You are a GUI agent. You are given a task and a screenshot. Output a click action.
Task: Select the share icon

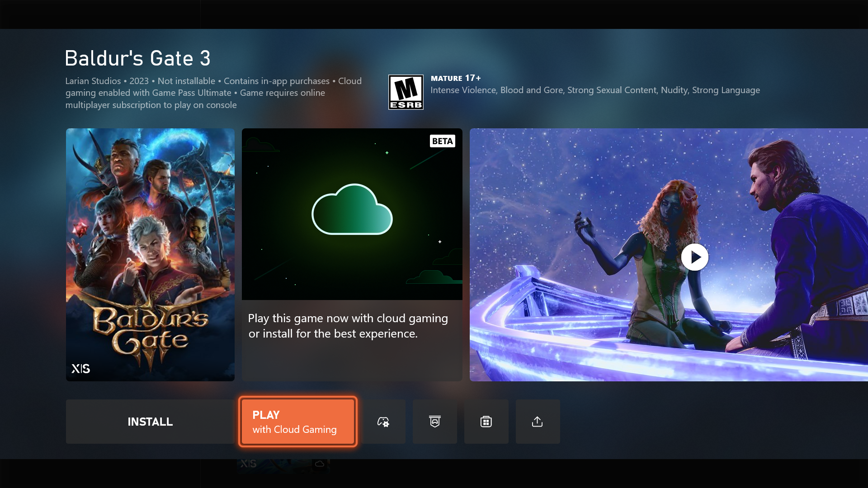point(537,421)
